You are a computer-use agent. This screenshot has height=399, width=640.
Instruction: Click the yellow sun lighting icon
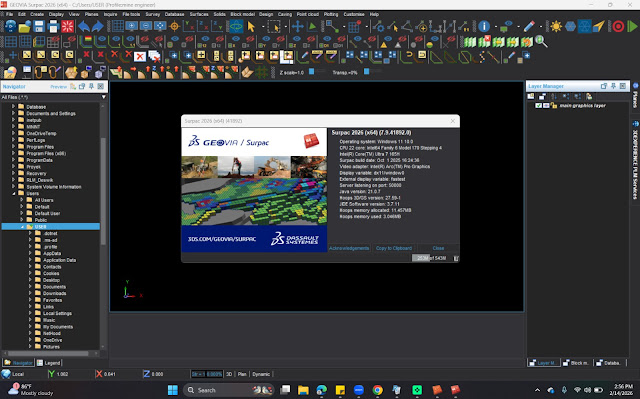(x=556, y=27)
